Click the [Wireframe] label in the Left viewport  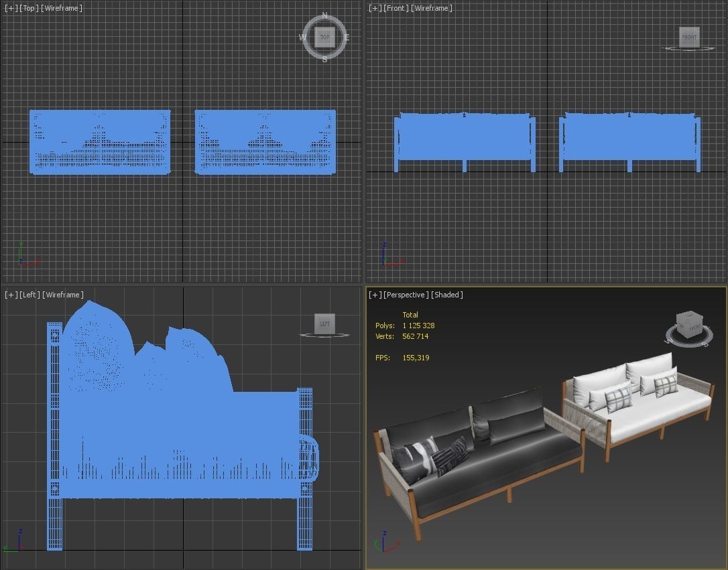point(62,294)
